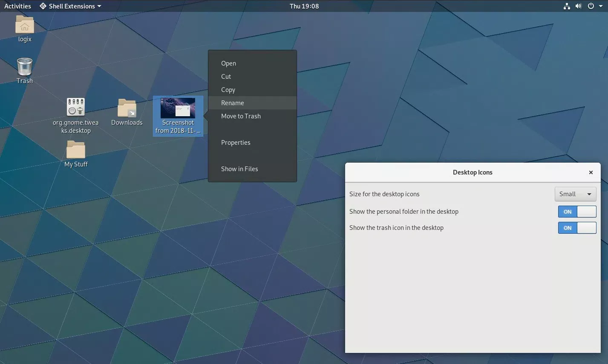Click the network status icon in the top bar
608x364 pixels.
click(567, 6)
